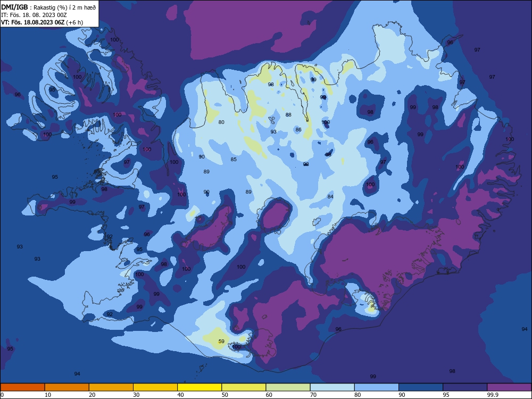The image size is (532, 399).
Task: Click the 30–40 amber legend swatch
Action: tap(155, 387)
